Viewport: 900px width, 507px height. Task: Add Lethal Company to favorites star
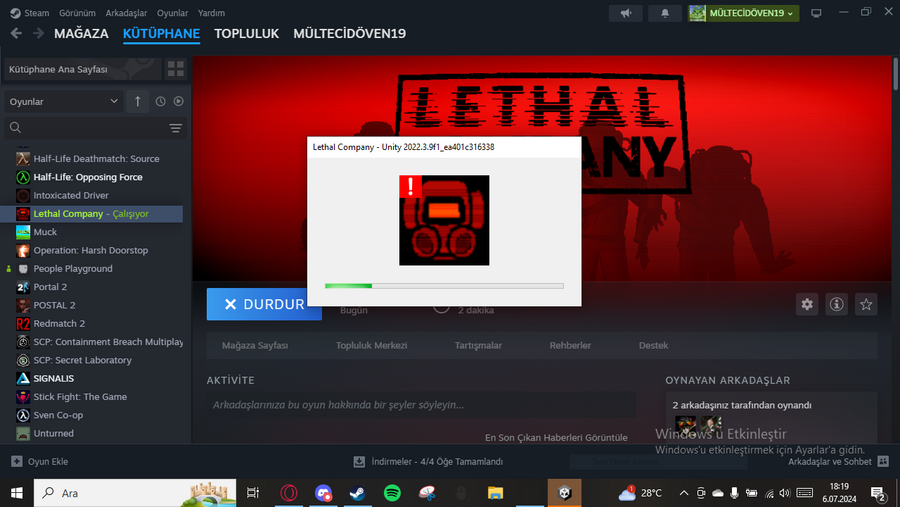coord(866,304)
